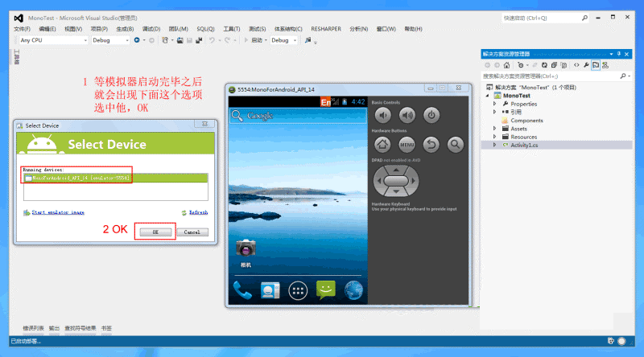644x357 pixels.
Task: Collapse the MonoTest project node
Action: click(x=488, y=96)
